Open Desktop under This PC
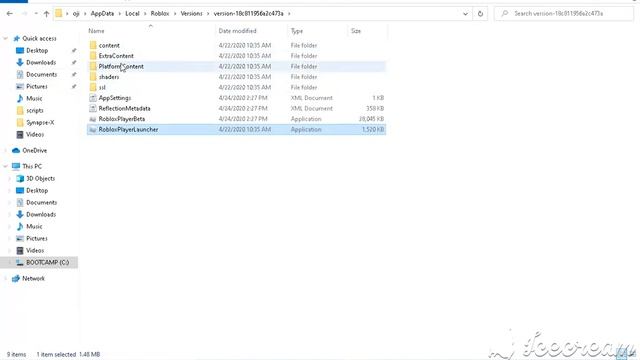 (x=37, y=191)
